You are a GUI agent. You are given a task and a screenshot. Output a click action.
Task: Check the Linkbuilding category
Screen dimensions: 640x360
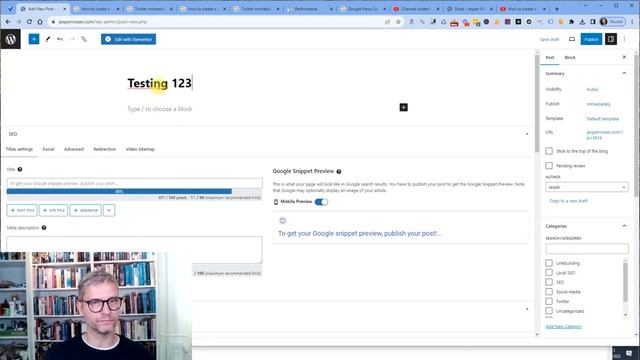(x=549, y=263)
